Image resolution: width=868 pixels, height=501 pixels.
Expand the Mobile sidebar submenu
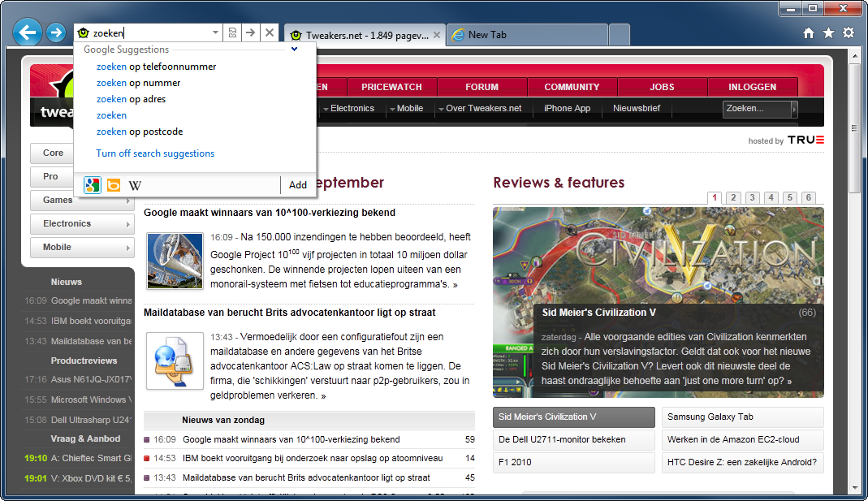coord(127,248)
